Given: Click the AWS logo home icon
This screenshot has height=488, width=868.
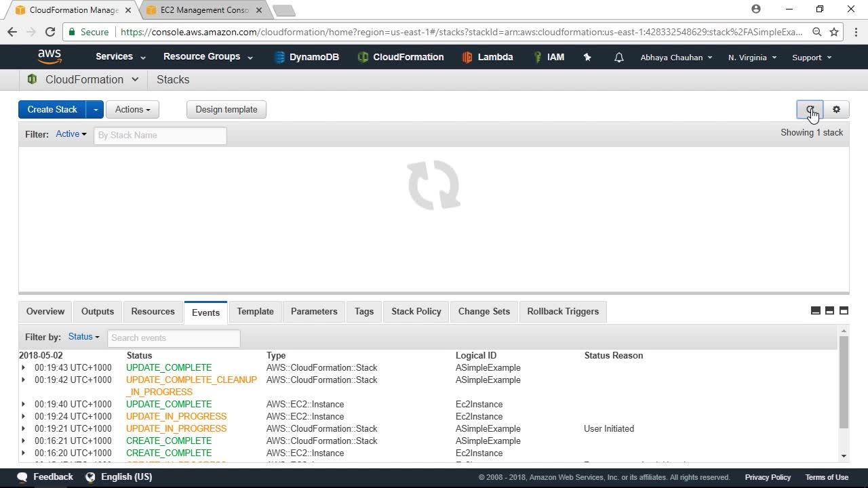Looking at the screenshot, I should point(50,57).
